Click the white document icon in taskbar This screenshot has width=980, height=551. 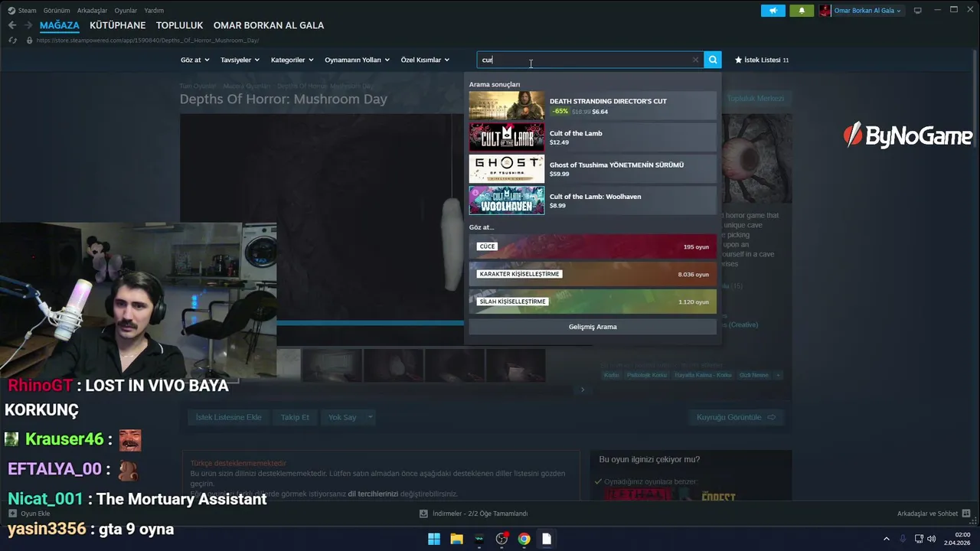pyautogui.click(x=546, y=539)
